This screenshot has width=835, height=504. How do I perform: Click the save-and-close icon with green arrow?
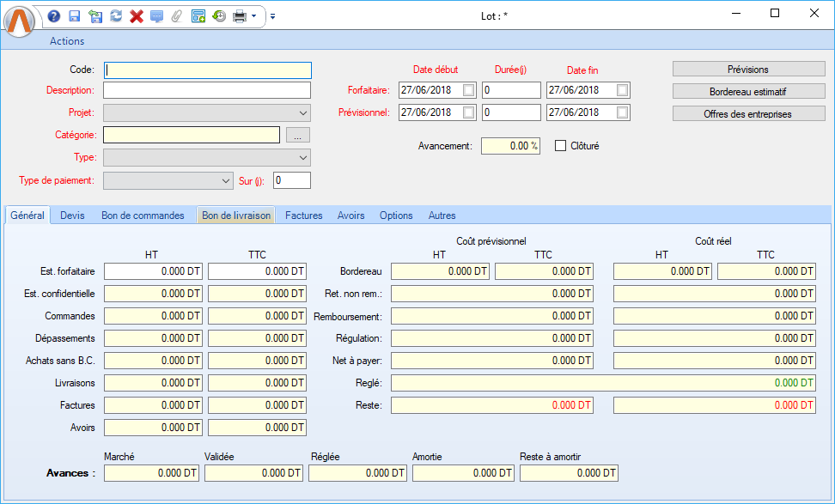(95, 15)
